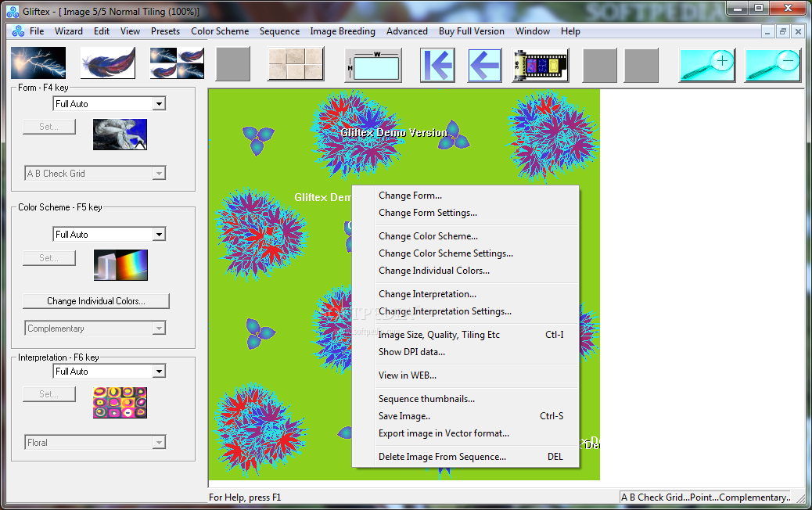Click the lightning image toolbar icon

[38, 63]
